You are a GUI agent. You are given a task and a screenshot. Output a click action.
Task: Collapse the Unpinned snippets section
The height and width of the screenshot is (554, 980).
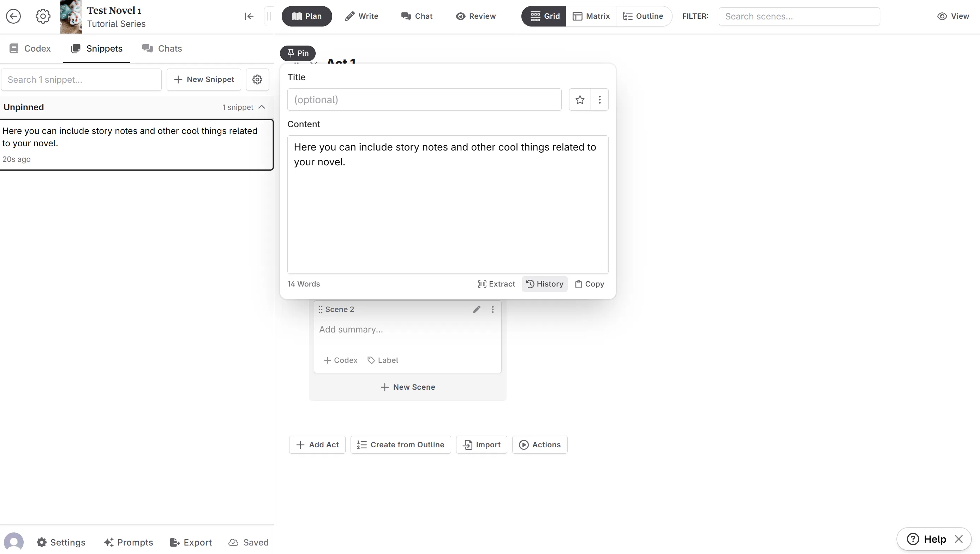262,107
